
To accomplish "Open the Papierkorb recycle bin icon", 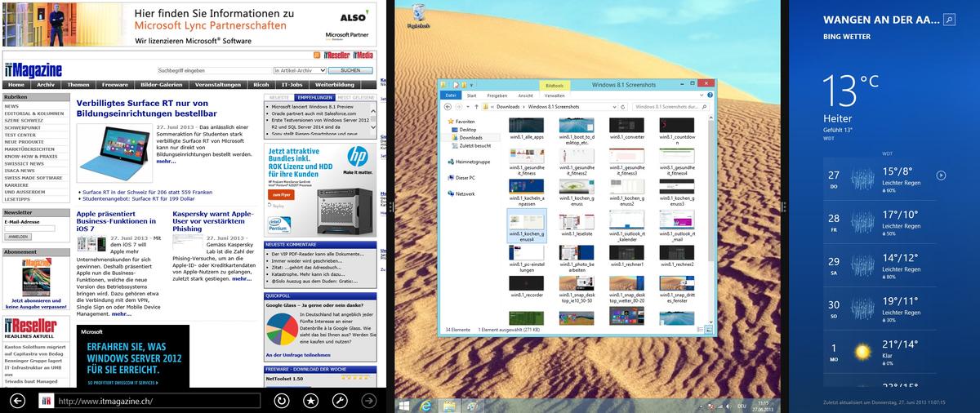I will pos(418,16).
